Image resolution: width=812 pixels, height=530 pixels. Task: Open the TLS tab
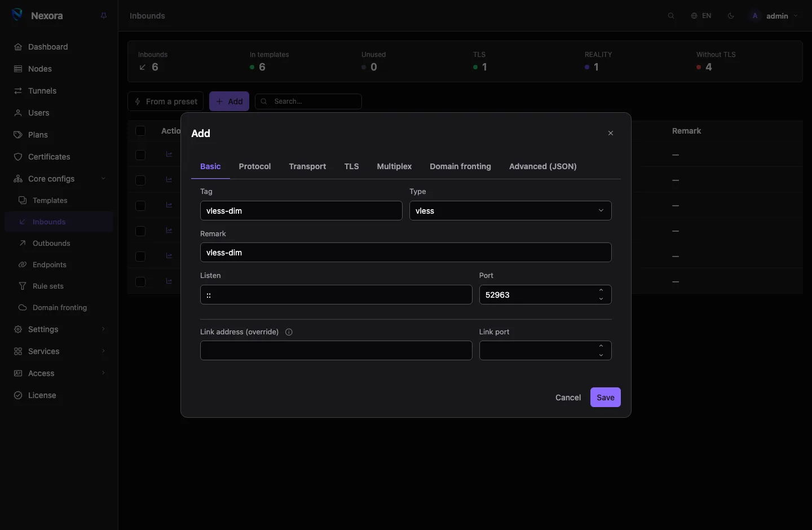(x=352, y=166)
